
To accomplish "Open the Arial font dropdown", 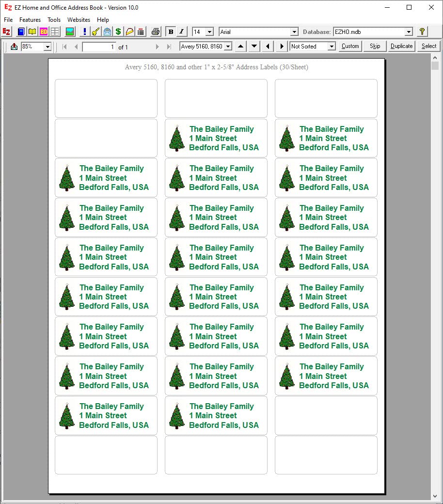I will [294, 32].
